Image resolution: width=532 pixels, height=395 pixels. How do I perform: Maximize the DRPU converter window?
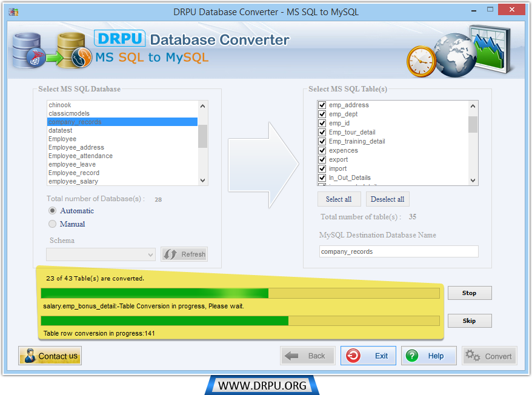490,10
